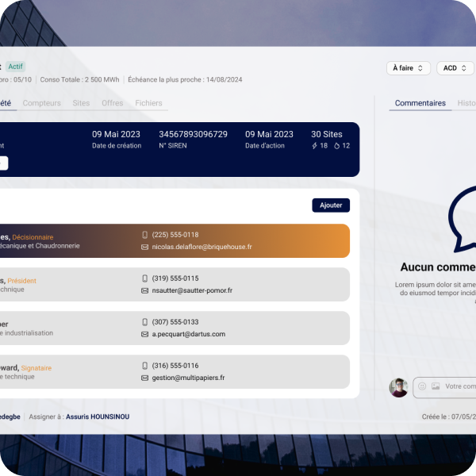Image resolution: width=476 pixels, height=476 pixels.
Task: Click the 'Votre com...' comment input field
Action: (x=460, y=386)
